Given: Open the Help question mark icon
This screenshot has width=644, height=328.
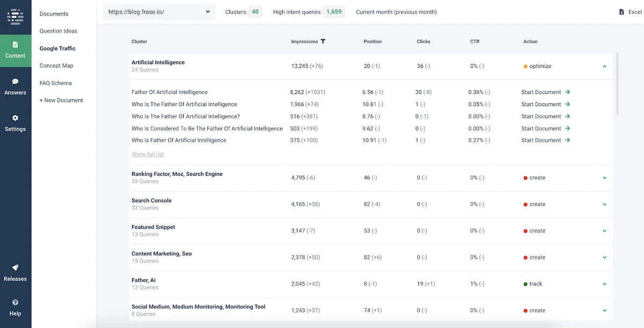Looking at the screenshot, I should click(x=16, y=302).
